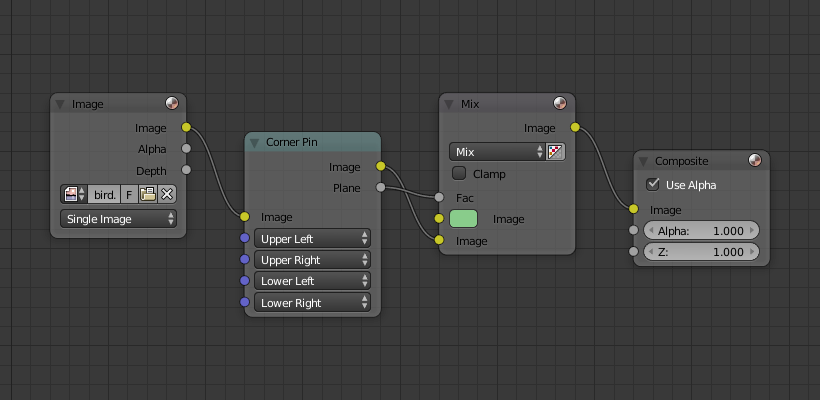Collapse the Corner Pin node

click(255, 143)
